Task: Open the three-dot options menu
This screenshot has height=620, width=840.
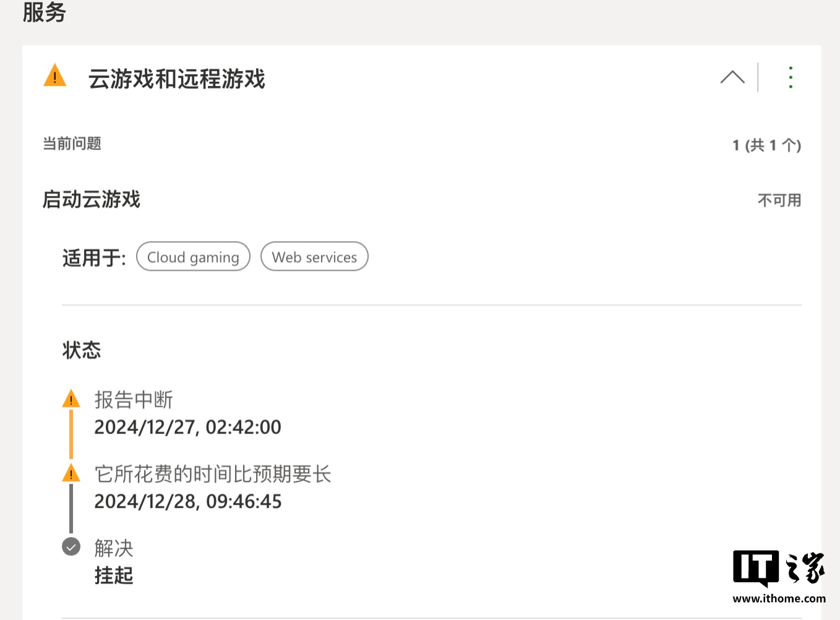Action: coord(790,77)
